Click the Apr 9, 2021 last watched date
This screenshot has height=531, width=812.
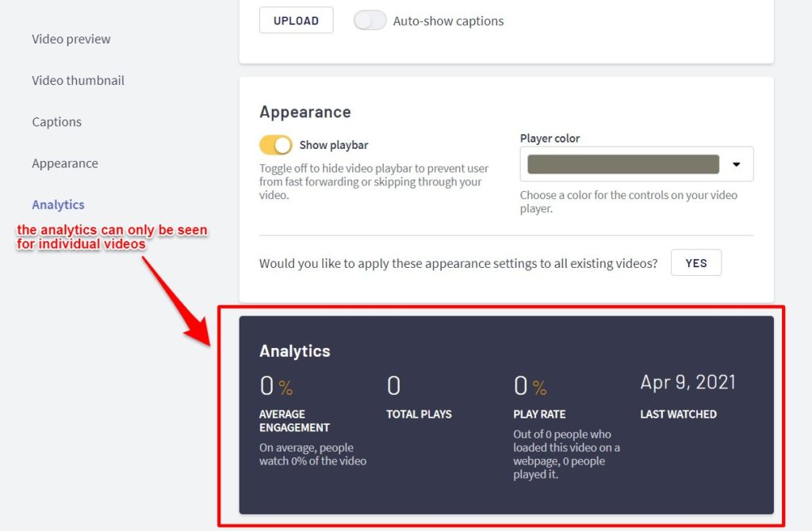tap(688, 382)
